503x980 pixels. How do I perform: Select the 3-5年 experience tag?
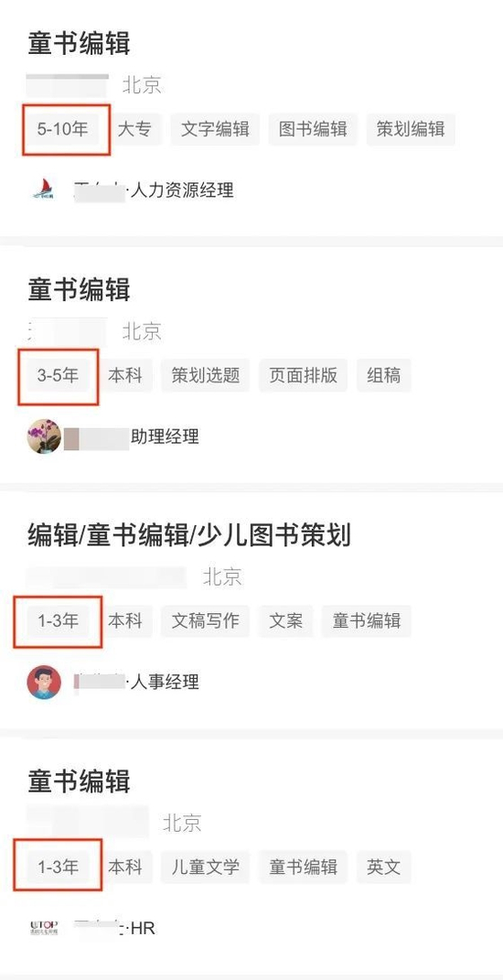point(59,376)
